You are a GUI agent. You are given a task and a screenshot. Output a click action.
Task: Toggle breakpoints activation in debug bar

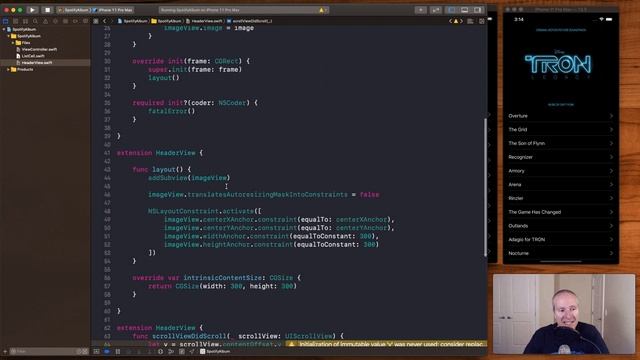click(107, 351)
